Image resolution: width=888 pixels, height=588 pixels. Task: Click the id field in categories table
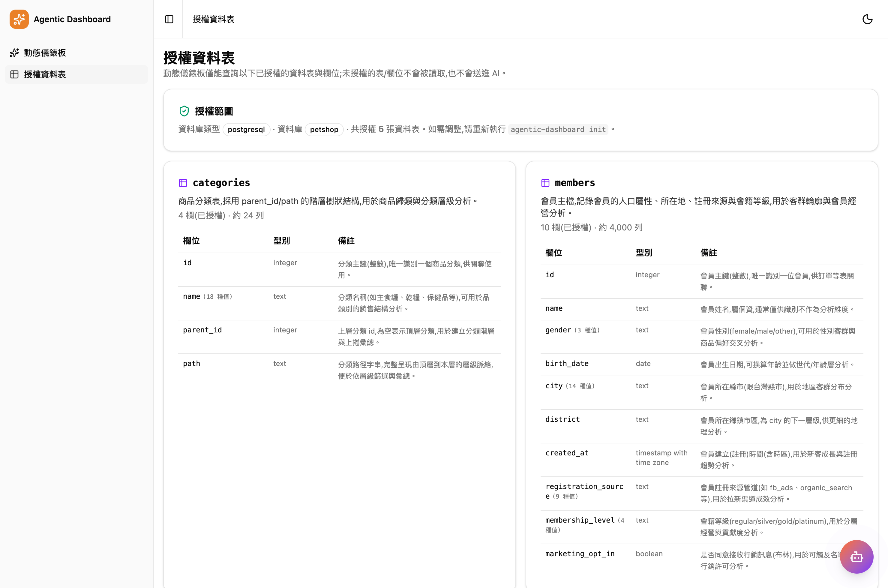pos(187,262)
